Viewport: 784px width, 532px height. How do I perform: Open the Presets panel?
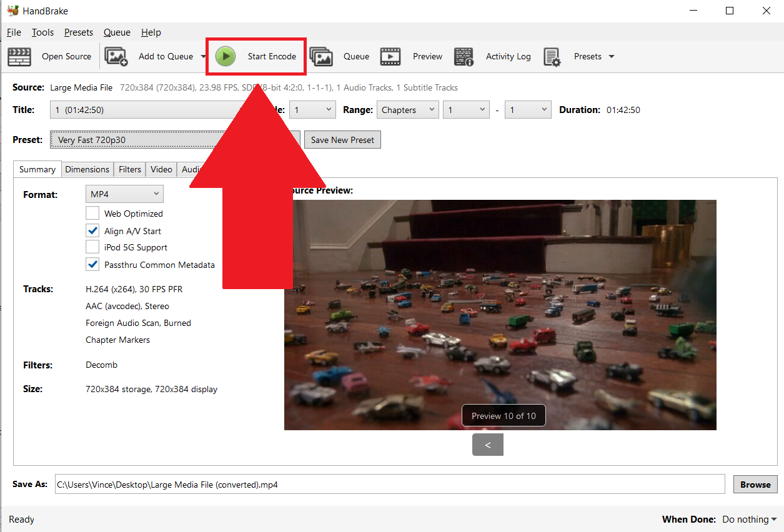(x=587, y=56)
